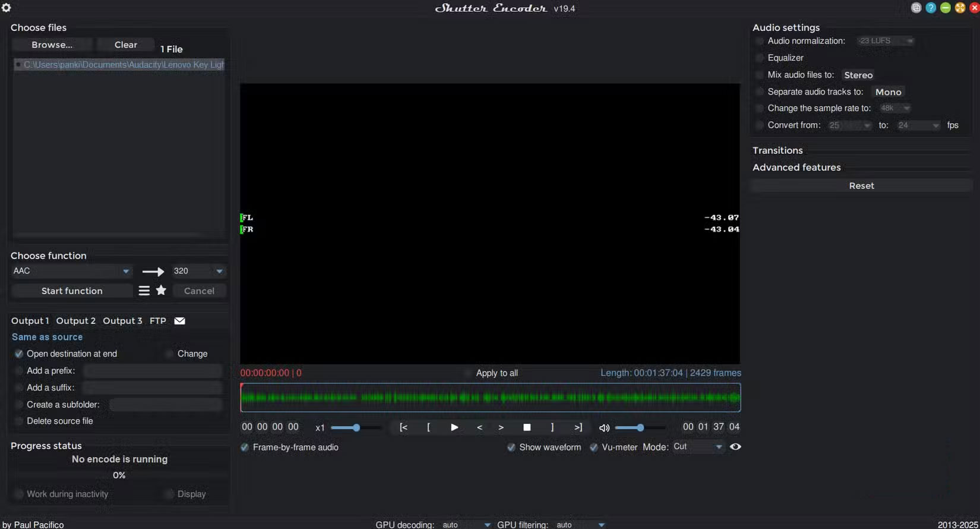Expand the Advanced features section
The width and height of the screenshot is (980, 529).
tap(796, 168)
